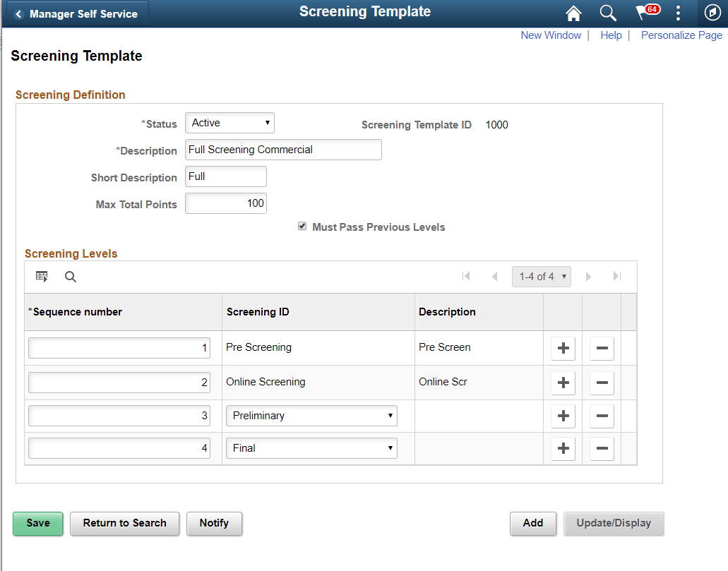The height and width of the screenshot is (571, 728).
Task: Click the first page arrow in grid navigation
Action: click(467, 276)
